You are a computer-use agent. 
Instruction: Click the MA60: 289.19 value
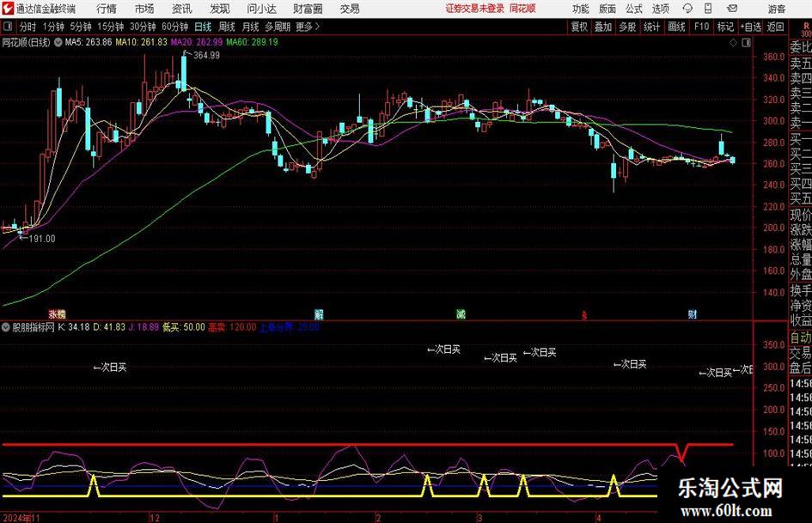[253, 42]
